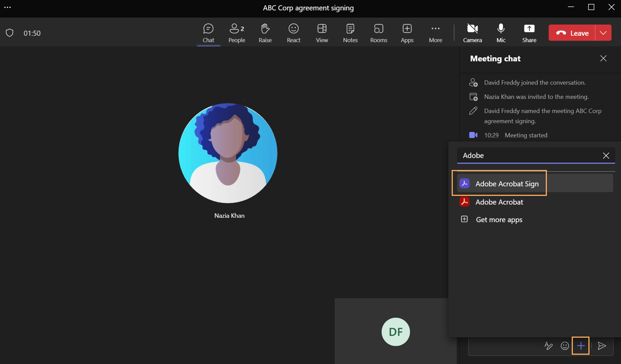Share your screen content
This screenshot has width=621, height=364.
529,33
